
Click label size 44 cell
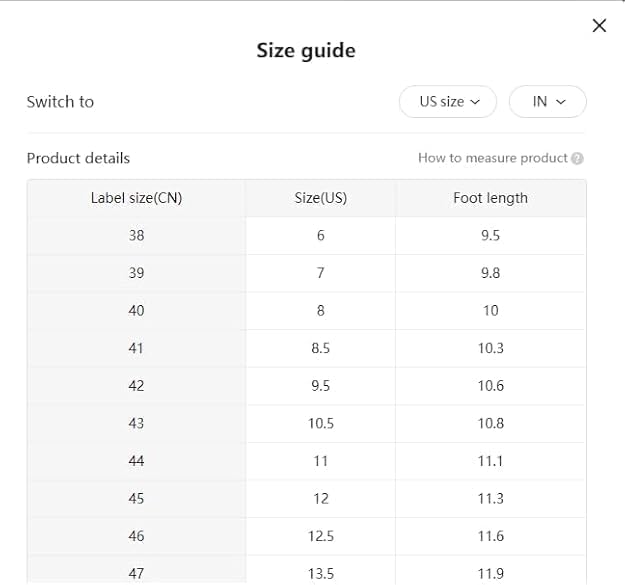pos(136,461)
